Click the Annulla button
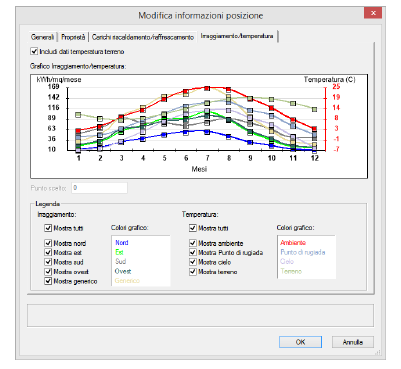 [353, 342]
